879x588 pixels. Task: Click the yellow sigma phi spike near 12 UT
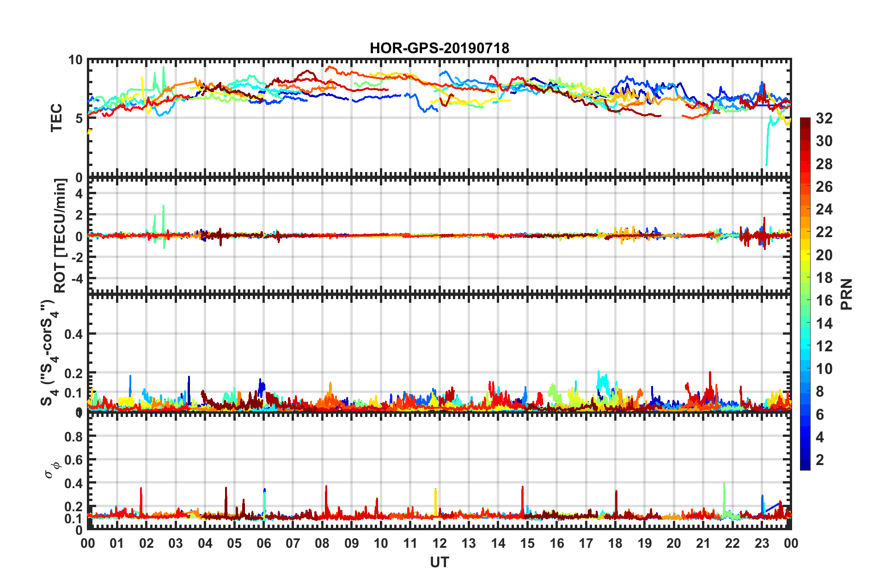tap(435, 502)
